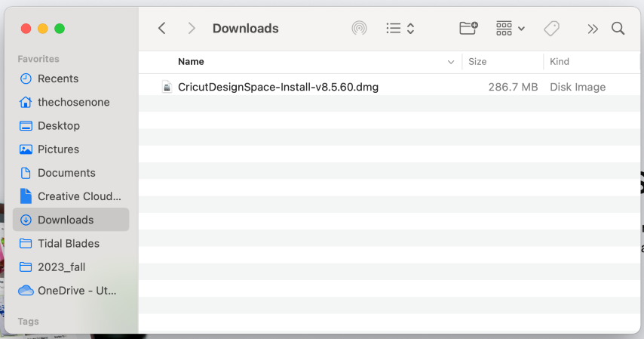Screen dimensions: 644x339
Task: Toggle the sort direction chevron in Name column
Action: pyautogui.click(x=450, y=62)
